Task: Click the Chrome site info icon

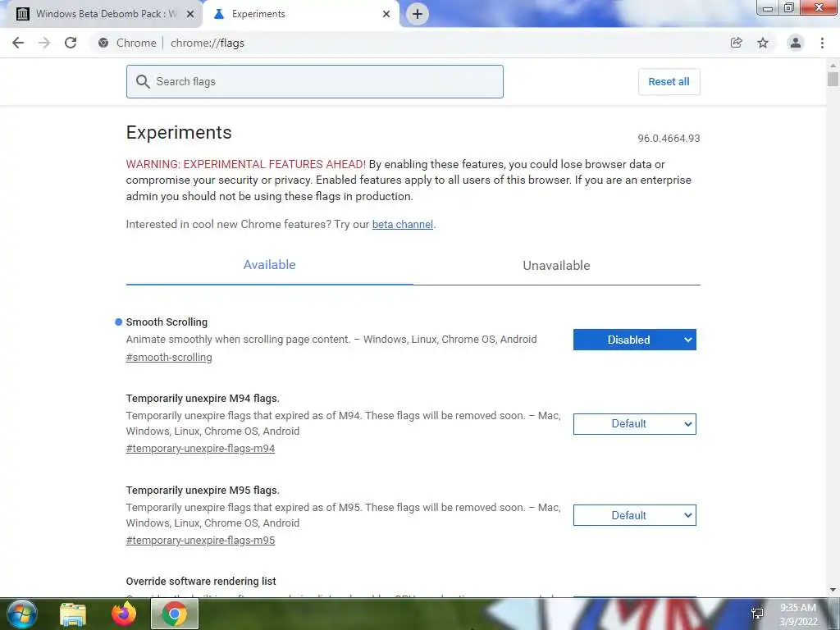Action: pos(103,43)
